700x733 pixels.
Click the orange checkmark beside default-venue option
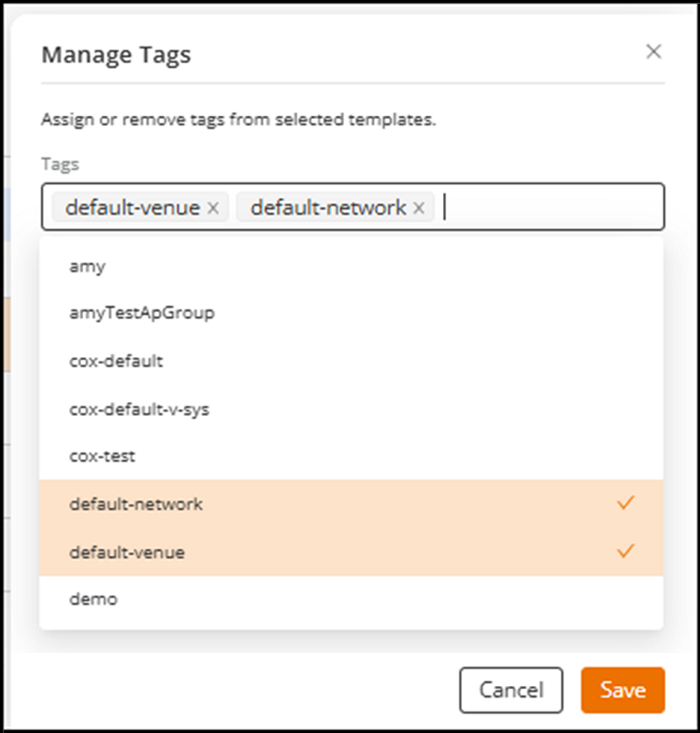click(625, 552)
